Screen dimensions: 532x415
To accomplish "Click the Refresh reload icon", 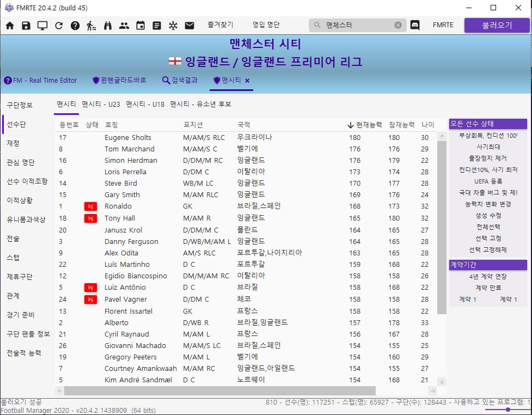I will (59, 26).
